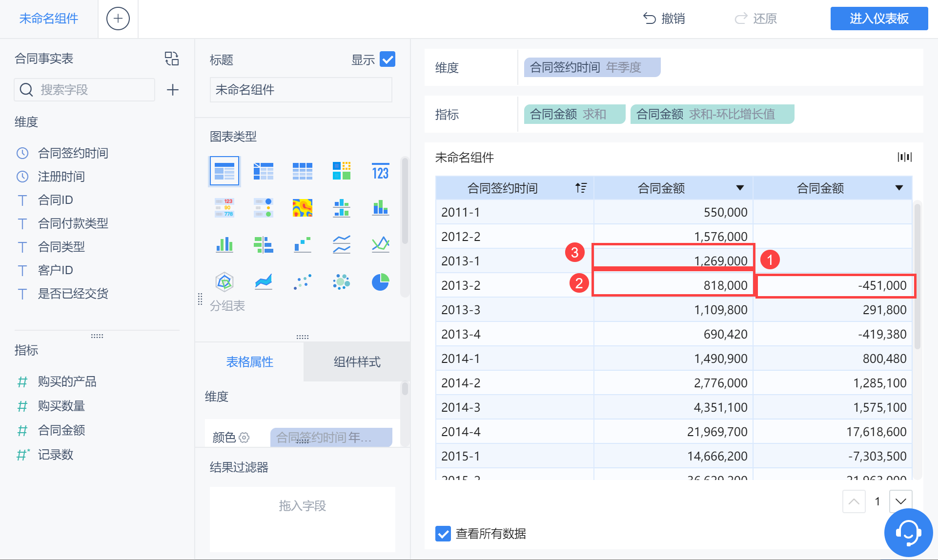This screenshot has height=560, width=938.
Task: Open the customer service headset icon
Action: click(908, 533)
